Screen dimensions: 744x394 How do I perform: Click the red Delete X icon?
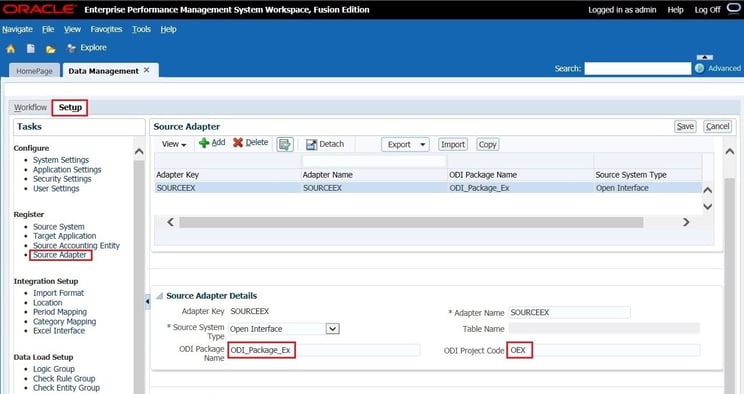(x=238, y=142)
